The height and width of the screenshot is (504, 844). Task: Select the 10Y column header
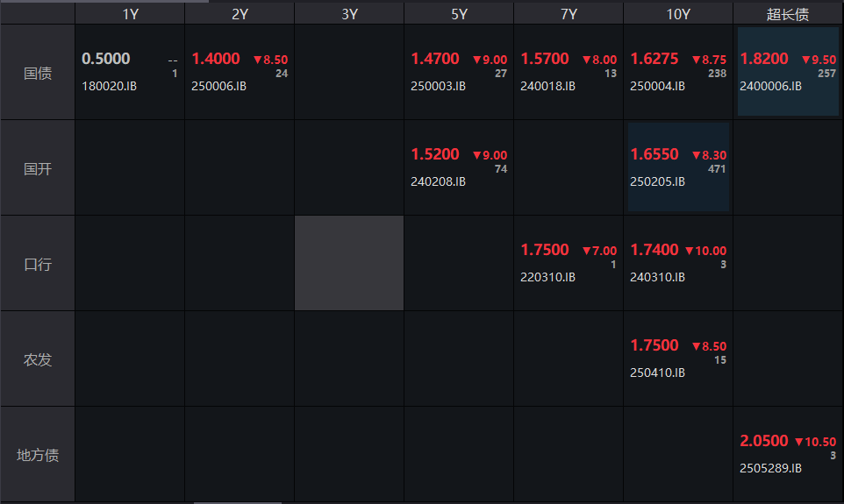pyautogui.click(x=677, y=14)
